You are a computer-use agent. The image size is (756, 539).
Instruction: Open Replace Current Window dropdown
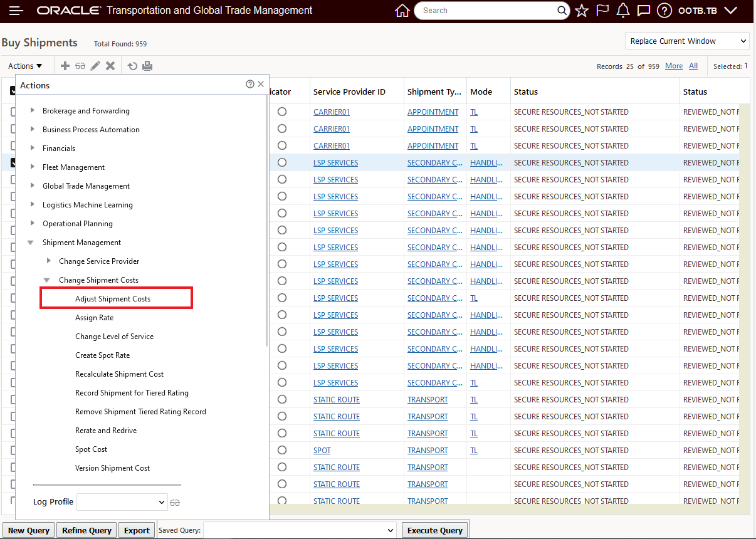[x=688, y=41]
